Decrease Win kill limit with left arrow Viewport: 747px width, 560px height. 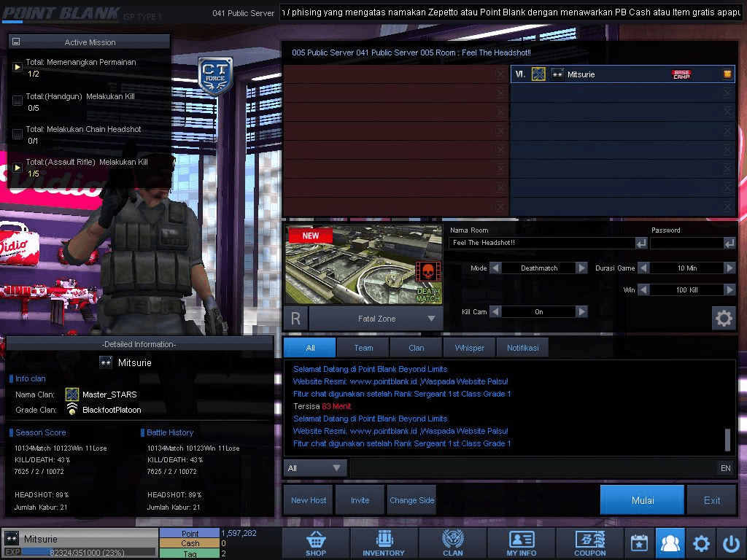click(643, 289)
